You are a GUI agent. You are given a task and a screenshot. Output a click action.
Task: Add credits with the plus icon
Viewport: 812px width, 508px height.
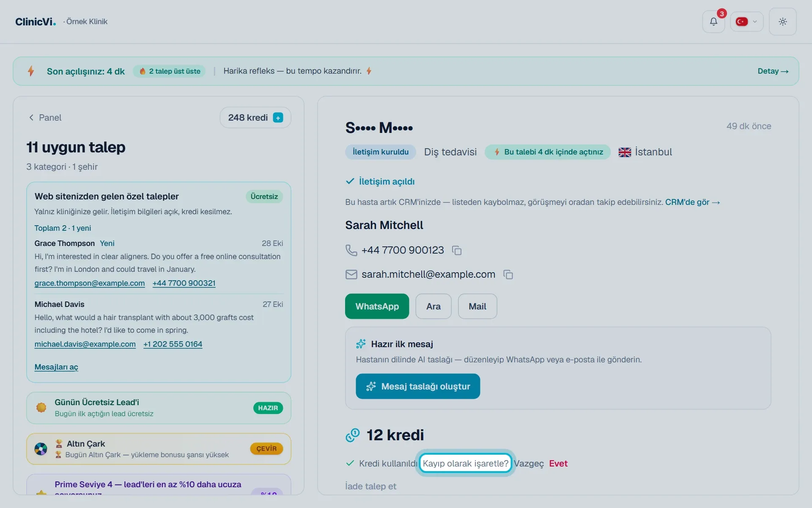[278, 118]
